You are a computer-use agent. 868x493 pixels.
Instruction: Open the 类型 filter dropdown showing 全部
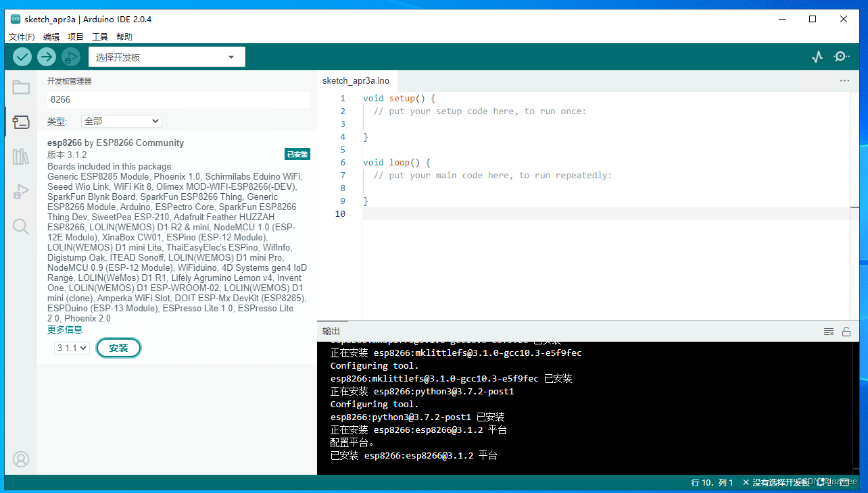click(x=121, y=121)
